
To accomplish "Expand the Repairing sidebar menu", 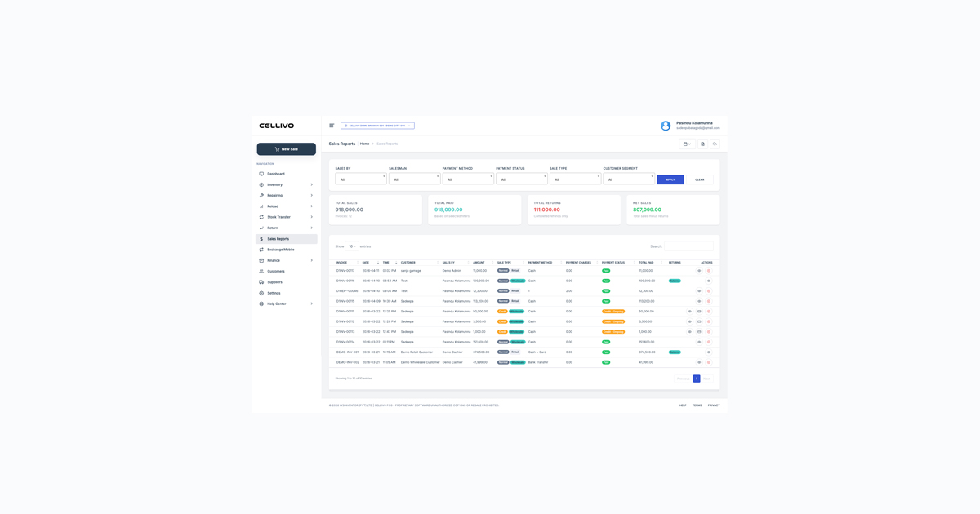I will pos(287,196).
